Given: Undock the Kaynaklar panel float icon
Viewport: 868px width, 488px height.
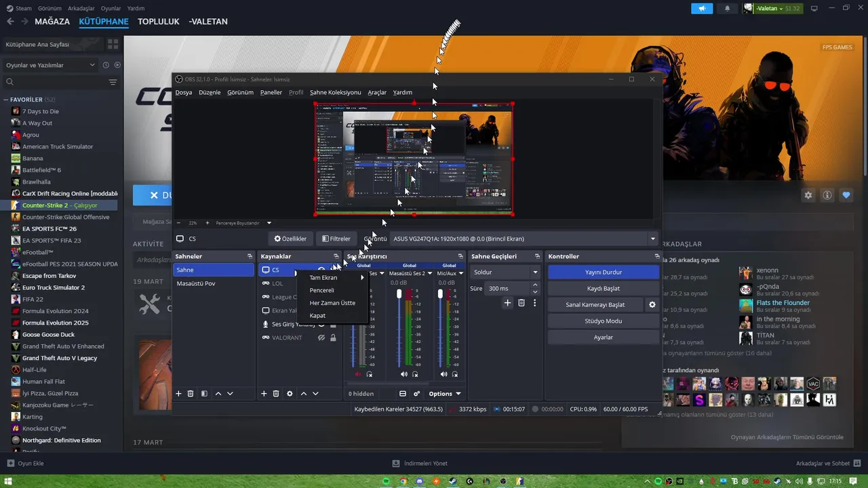Looking at the screenshot, I should coord(336,256).
